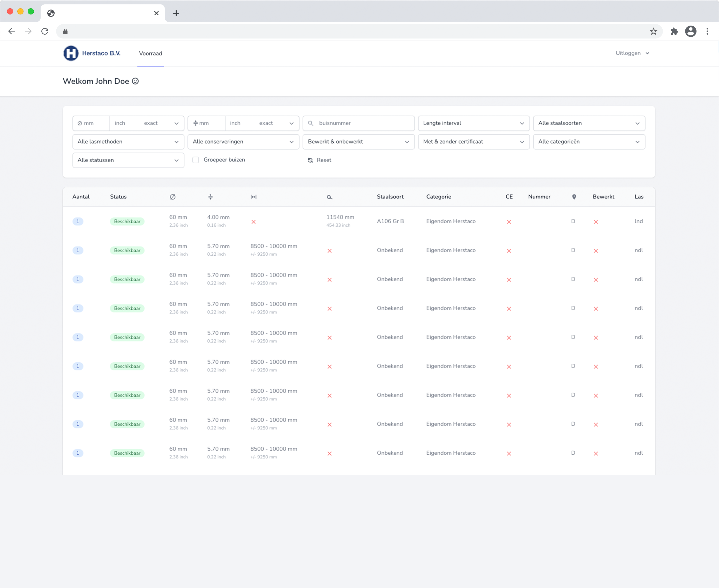Image resolution: width=719 pixels, height=588 pixels.
Task: Click the browser profile avatar icon
Action: coord(691,32)
